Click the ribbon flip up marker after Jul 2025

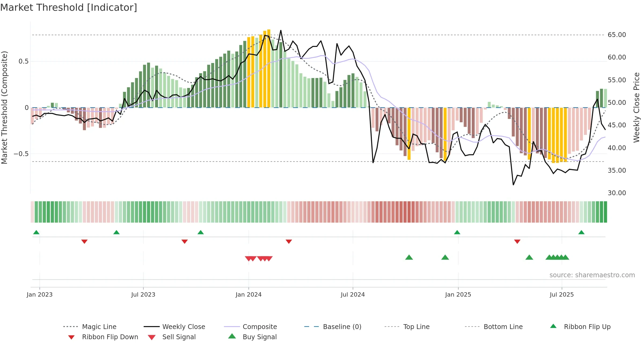click(581, 232)
